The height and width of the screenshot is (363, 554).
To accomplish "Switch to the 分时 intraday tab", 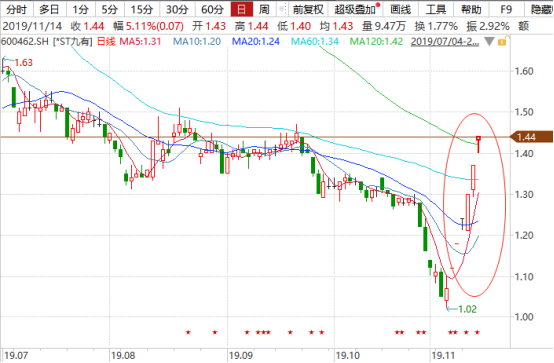I will (16, 9).
